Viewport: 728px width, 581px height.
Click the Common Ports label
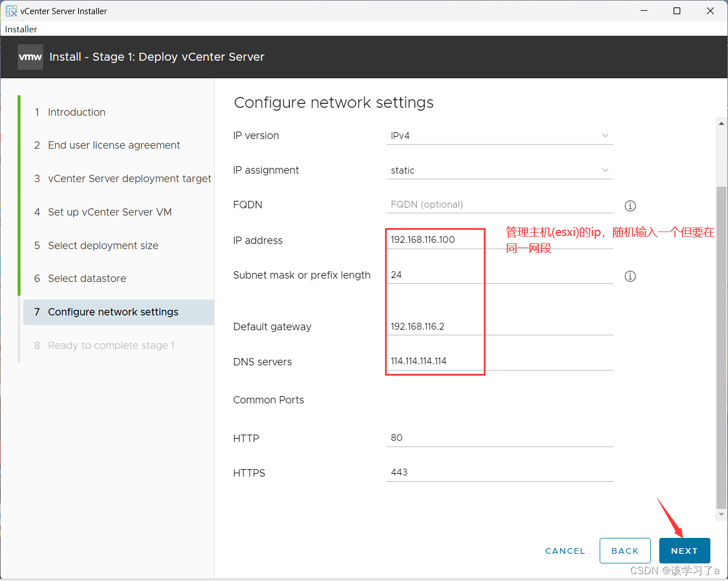click(x=269, y=400)
